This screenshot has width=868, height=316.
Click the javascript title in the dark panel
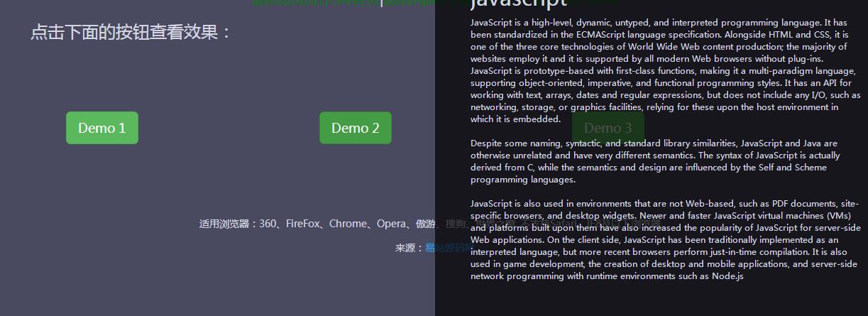pos(518,4)
